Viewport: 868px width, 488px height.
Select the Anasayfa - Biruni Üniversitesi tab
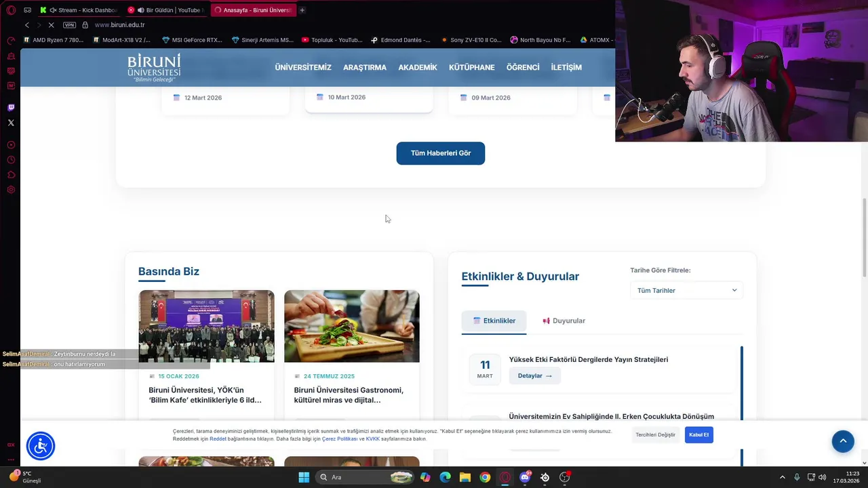point(253,10)
